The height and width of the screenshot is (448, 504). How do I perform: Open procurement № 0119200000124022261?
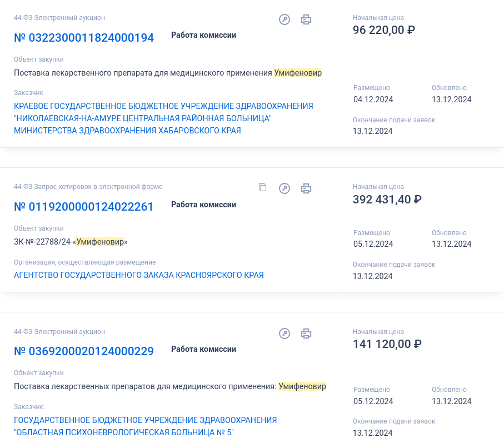(x=83, y=206)
